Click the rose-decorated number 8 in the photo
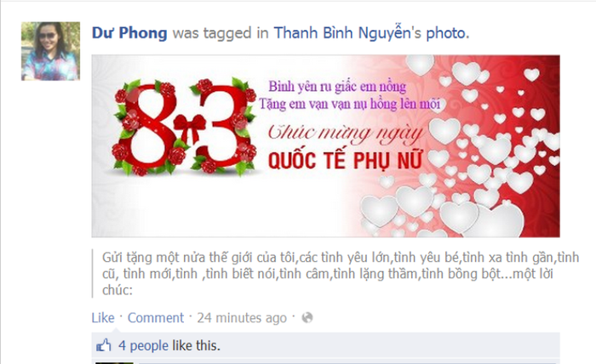Image resolution: width=596 pixels, height=364 pixels. click(146, 128)
